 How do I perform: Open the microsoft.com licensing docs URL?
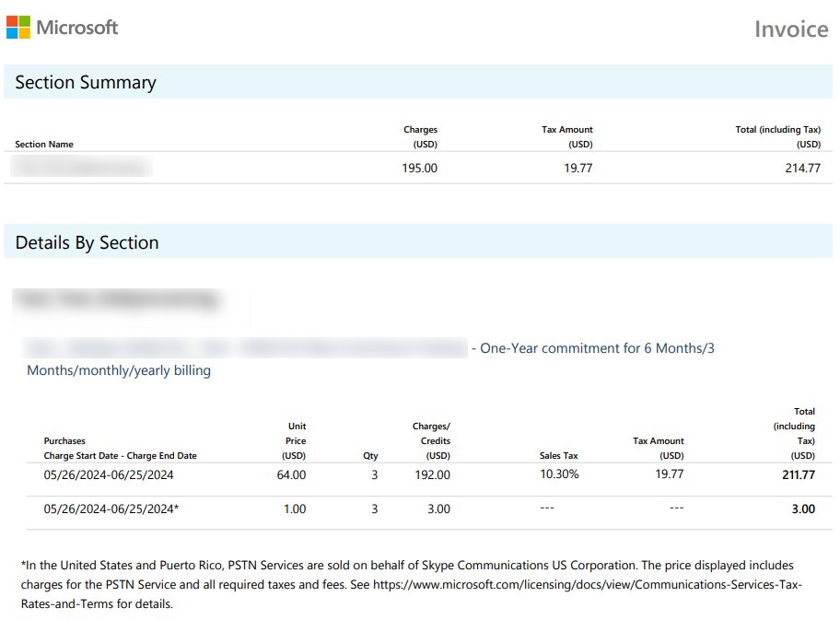588,585
